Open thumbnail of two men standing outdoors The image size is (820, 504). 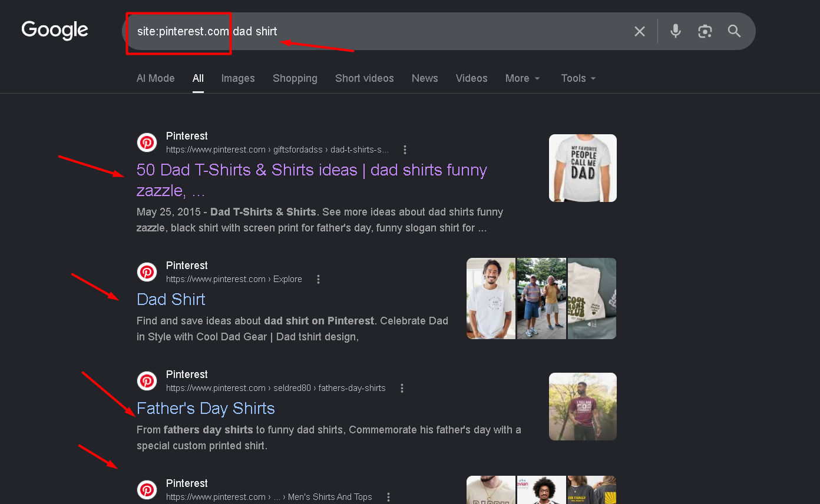(541, 299)
